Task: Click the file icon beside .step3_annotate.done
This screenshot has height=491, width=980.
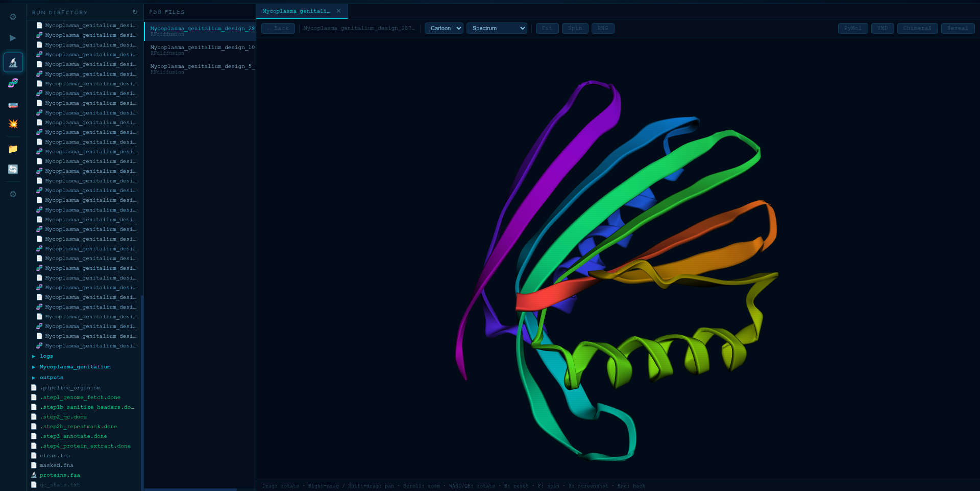Action: click(x=34, y=436)
